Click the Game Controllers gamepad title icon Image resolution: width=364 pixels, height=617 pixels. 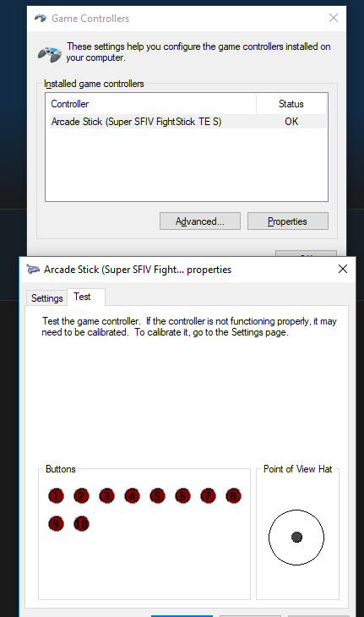40,18
